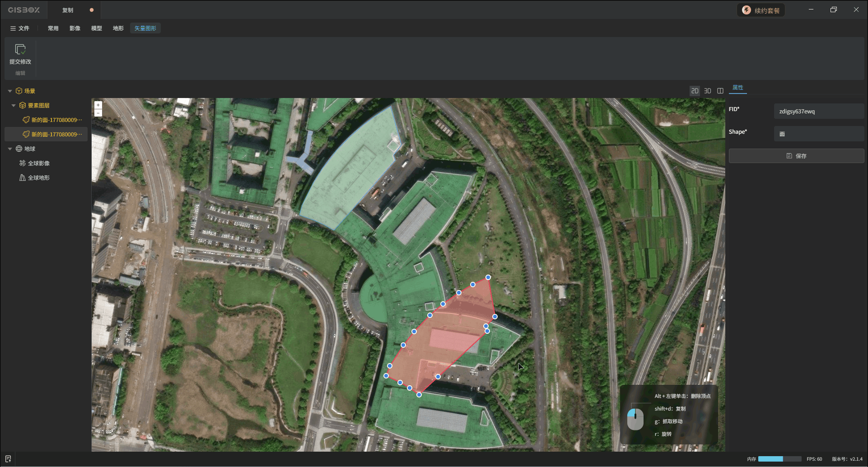Toggle split-screen view mode
This screenshot has width=868, height=467.
click(720, 91)
